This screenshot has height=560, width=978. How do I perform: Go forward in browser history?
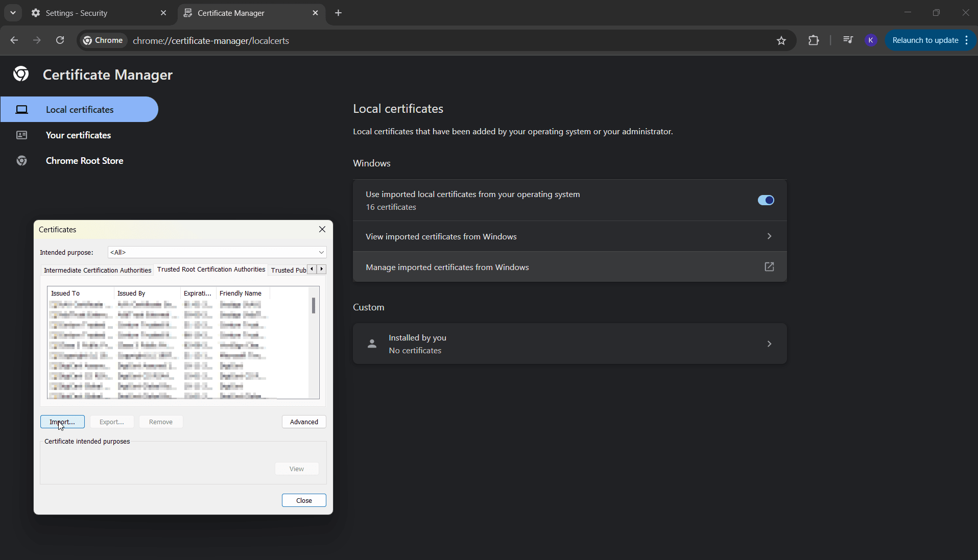point(37,40)
